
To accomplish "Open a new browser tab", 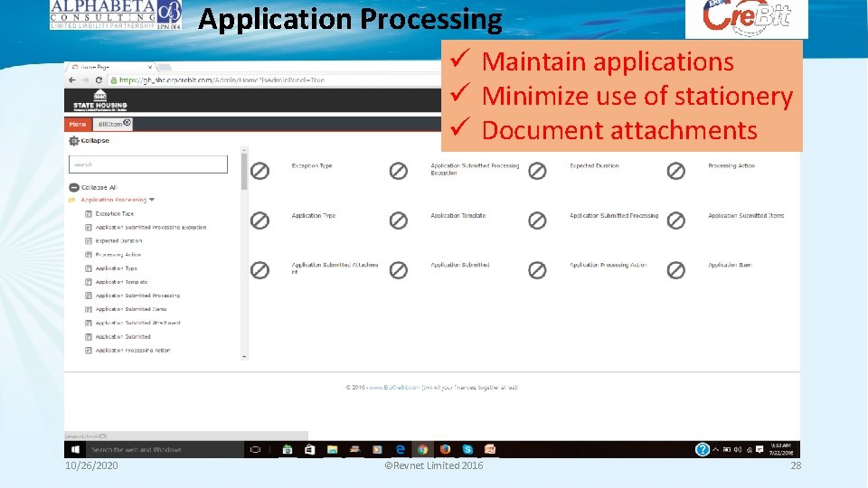I will (x=165, y=68).
